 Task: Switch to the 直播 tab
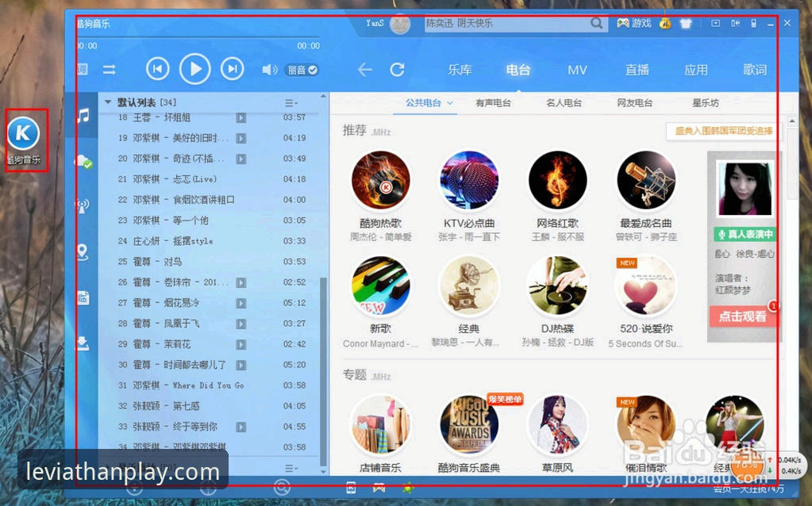point(637,70)
